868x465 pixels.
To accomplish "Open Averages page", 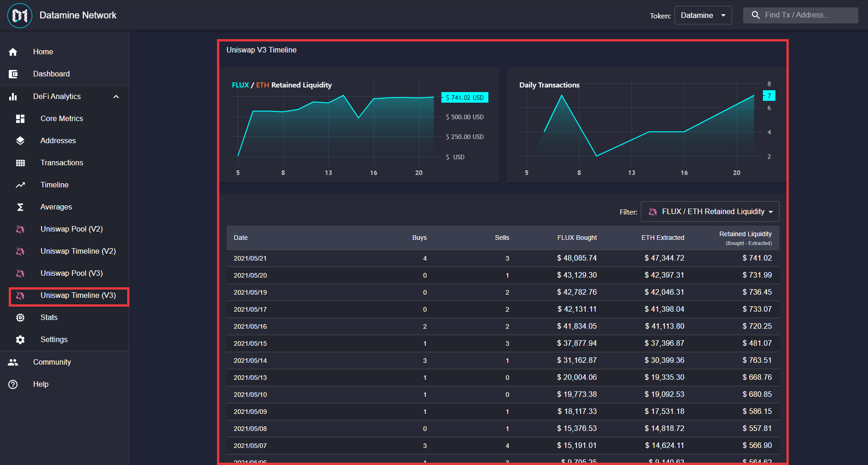I will pos(65,207).
